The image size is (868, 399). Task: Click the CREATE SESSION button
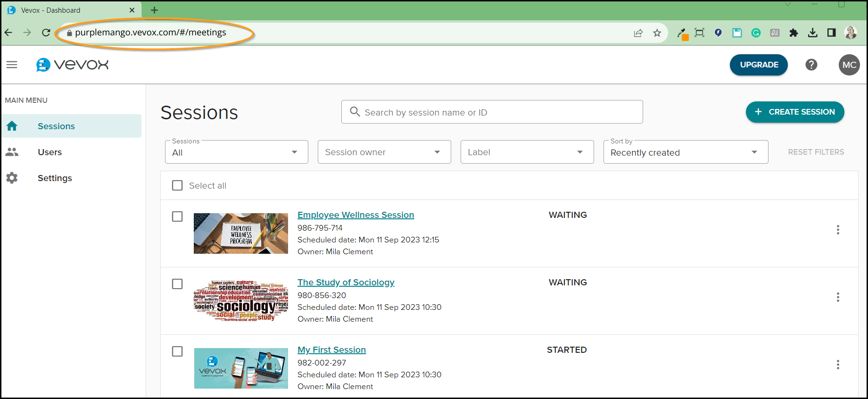[795, 112]
